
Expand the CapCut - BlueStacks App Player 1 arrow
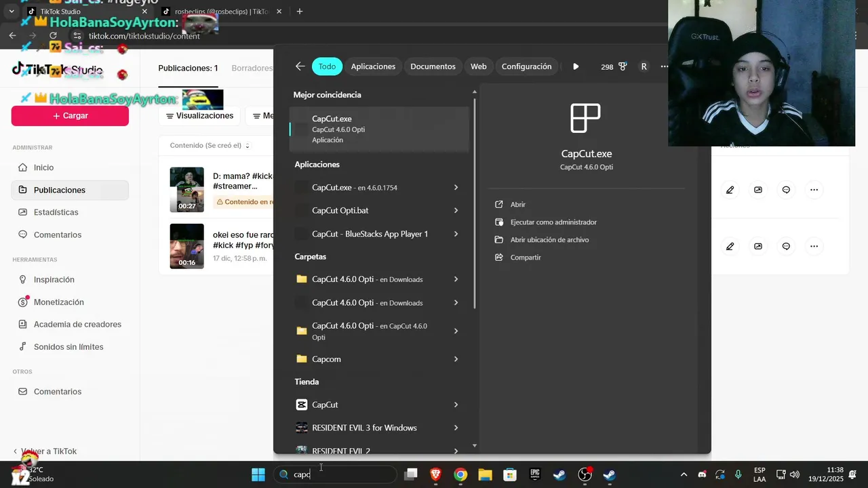[x=456, y=234]
